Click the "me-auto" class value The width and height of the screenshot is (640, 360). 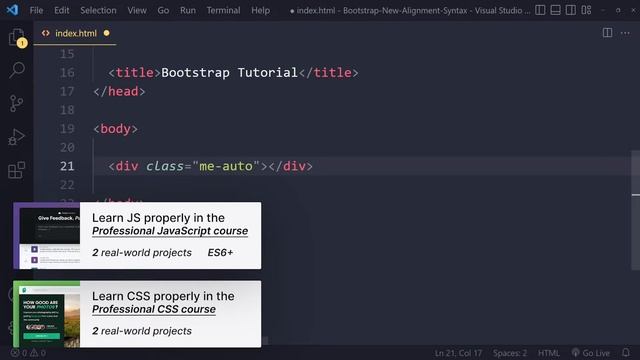(x=226, y=166)
